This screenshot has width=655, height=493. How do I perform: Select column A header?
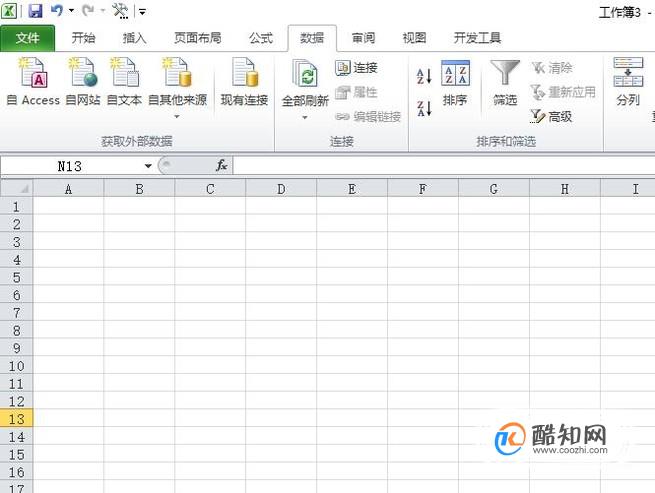coord(69,189)
